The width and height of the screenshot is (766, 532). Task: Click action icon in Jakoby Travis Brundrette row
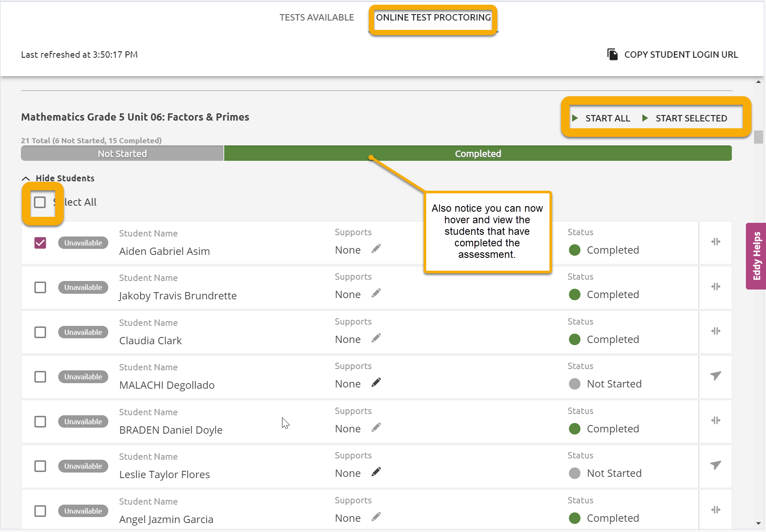tap(716, 287)
